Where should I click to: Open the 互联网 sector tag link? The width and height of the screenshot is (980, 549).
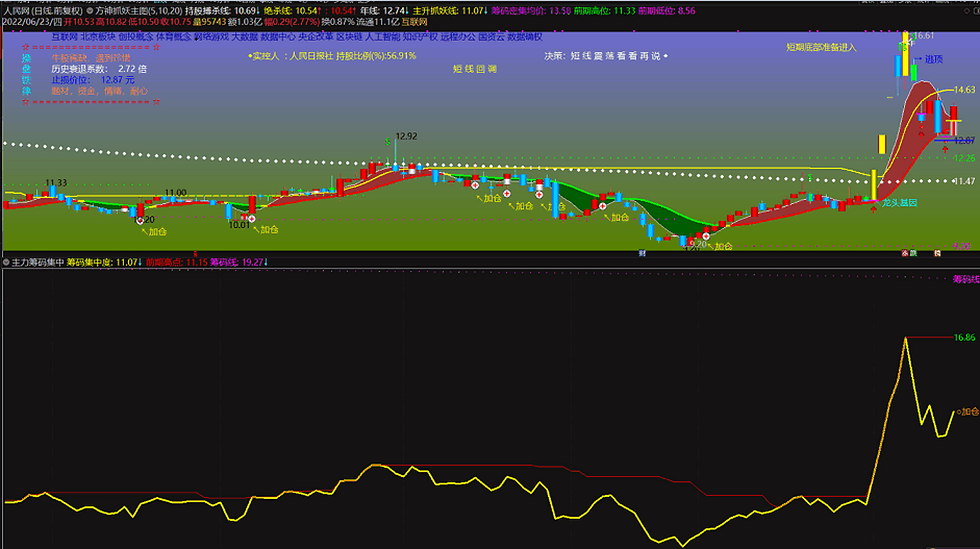click(64, 37)
